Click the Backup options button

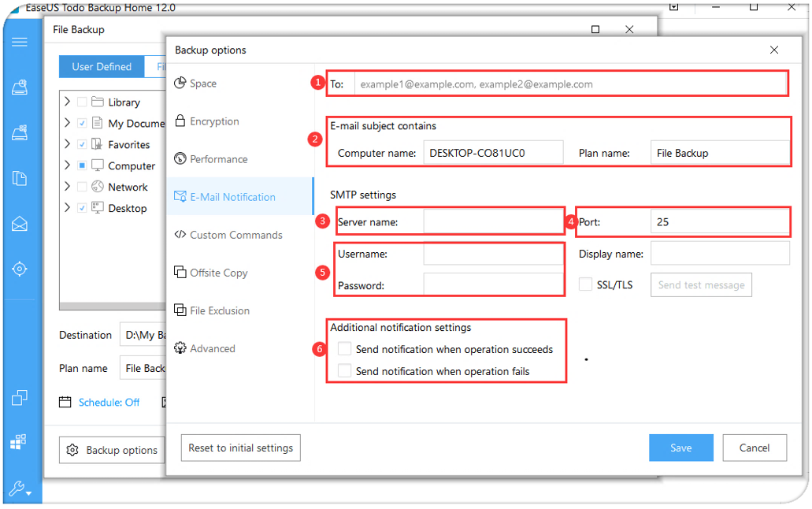point(112,450)
